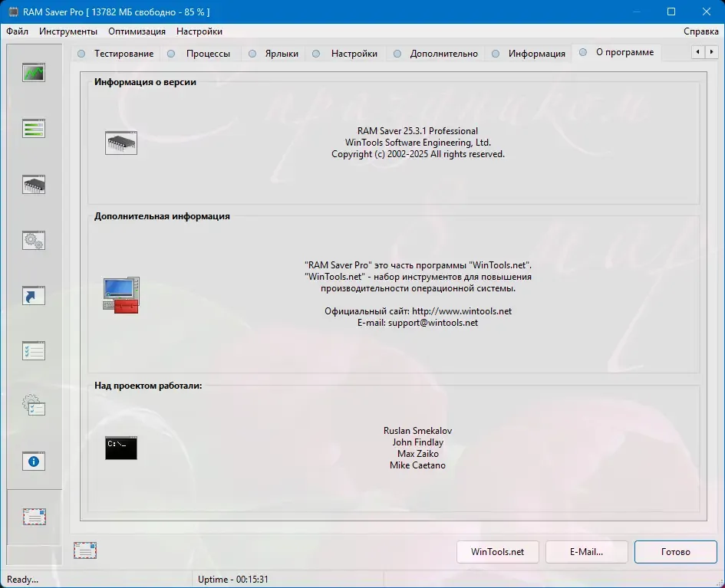This screenshot has height=588, width=725.
Task: Open the blue info sidebar icon
Action: pyautogui.click(x=34, y=462)
